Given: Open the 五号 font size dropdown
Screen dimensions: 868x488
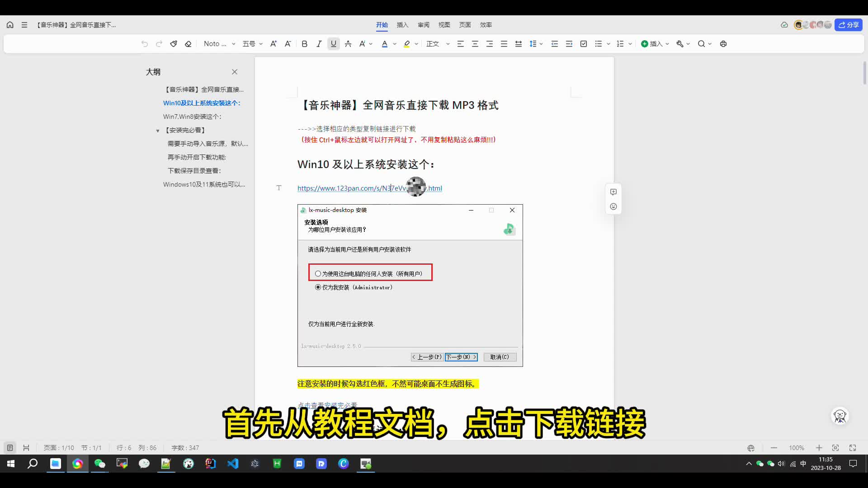Looking at the screenshot, I should click(x=252, y=44).
